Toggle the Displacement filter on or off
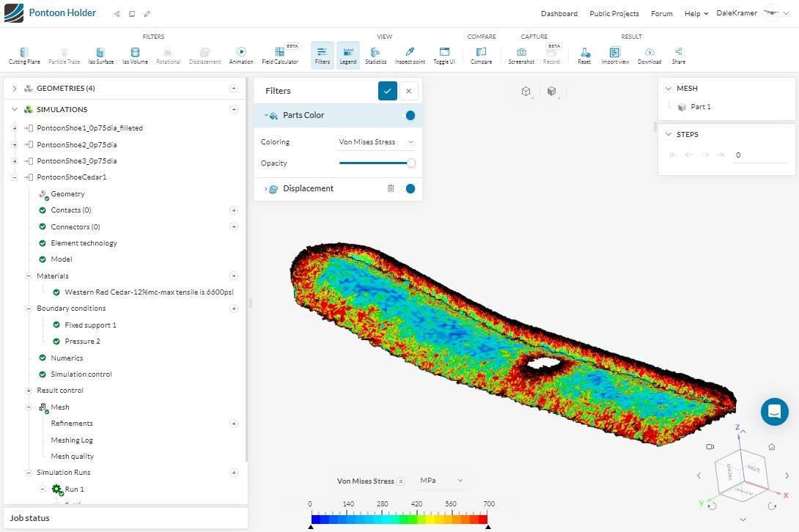 [410, 188]
